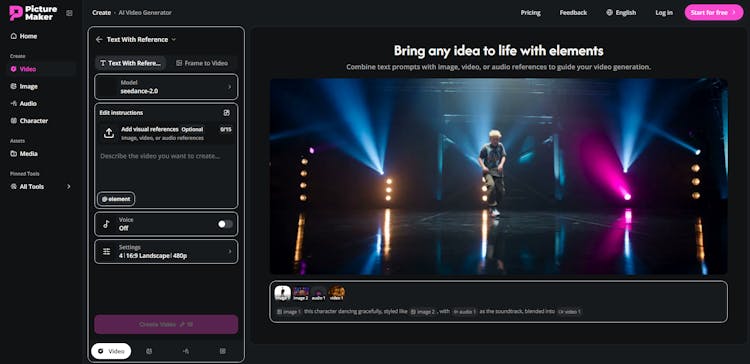
Task: Open the Media assets page
Action: pos(28,154)
